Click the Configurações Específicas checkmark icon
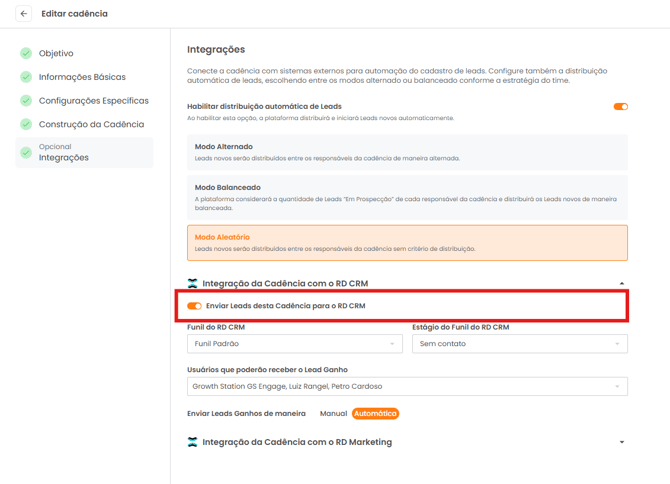This screenshot has width=670, height=484. click(x=26, y=101)
